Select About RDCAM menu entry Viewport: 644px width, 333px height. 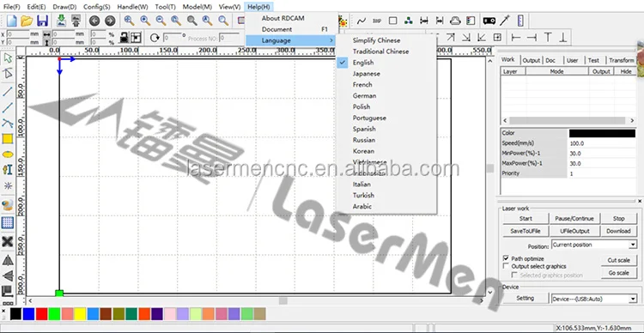pyautogui.click(x=283, y=18)
